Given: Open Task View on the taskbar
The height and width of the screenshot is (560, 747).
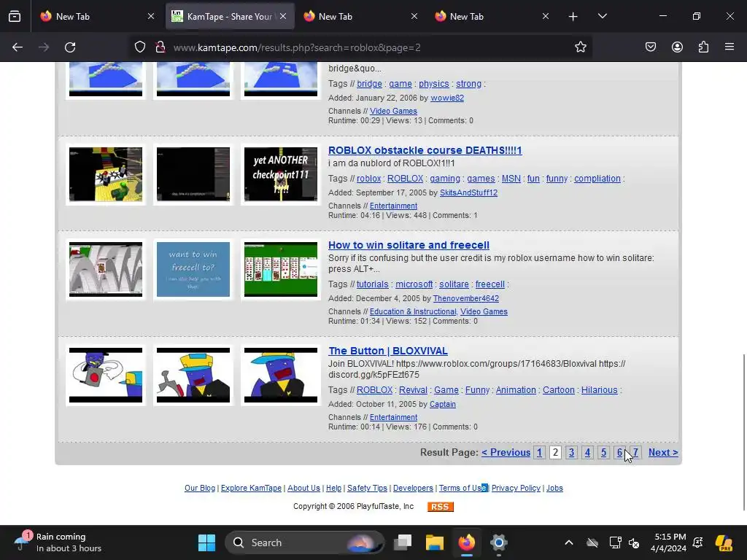Looking at the screenshot, I should [403, 542].
